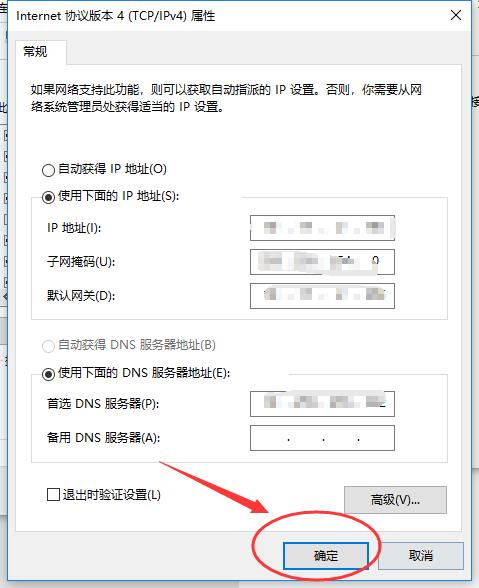Click the 默认网关 address field
The height and width of the screenshot is (588, 479).
322,296
